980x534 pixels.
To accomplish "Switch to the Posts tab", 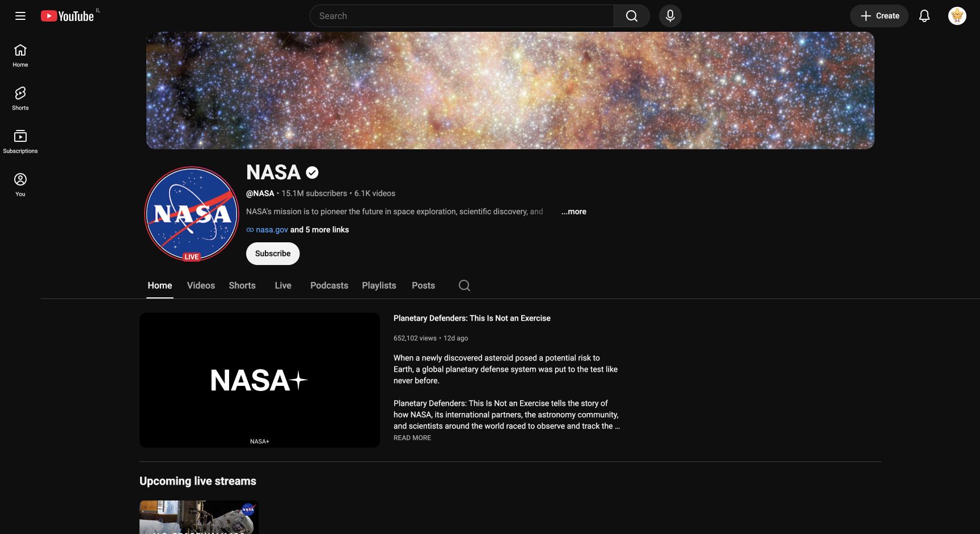I will (423, 285).
